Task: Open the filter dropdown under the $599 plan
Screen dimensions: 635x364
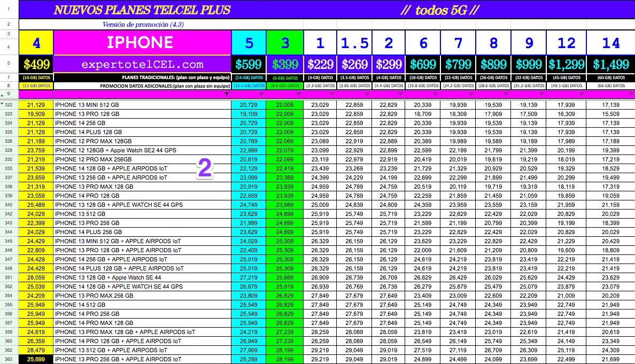Action: [261, 94]
